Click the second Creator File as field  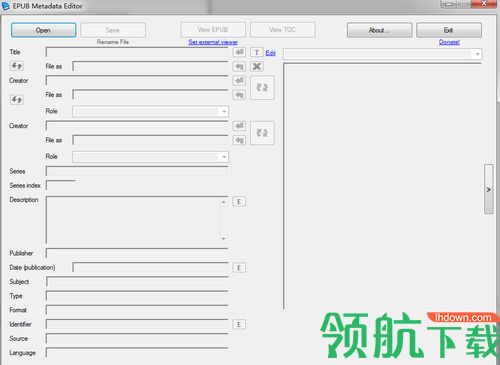click(x=150, y=140)
